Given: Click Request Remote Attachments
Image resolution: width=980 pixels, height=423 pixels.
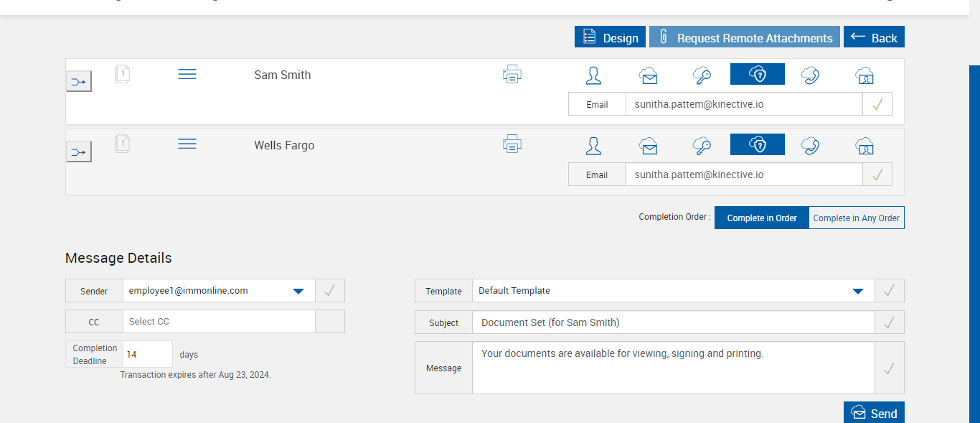Looking at the screenshot, I should coord(745,37).
